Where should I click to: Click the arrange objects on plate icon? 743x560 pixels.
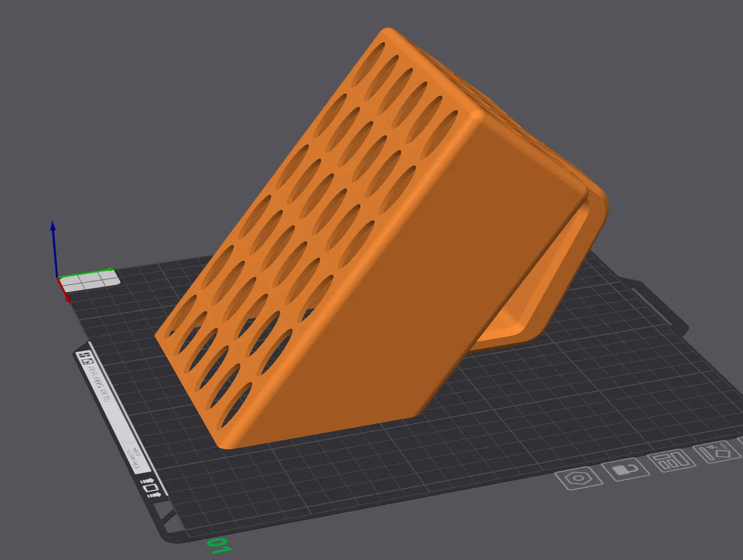(x=671, y=461)
